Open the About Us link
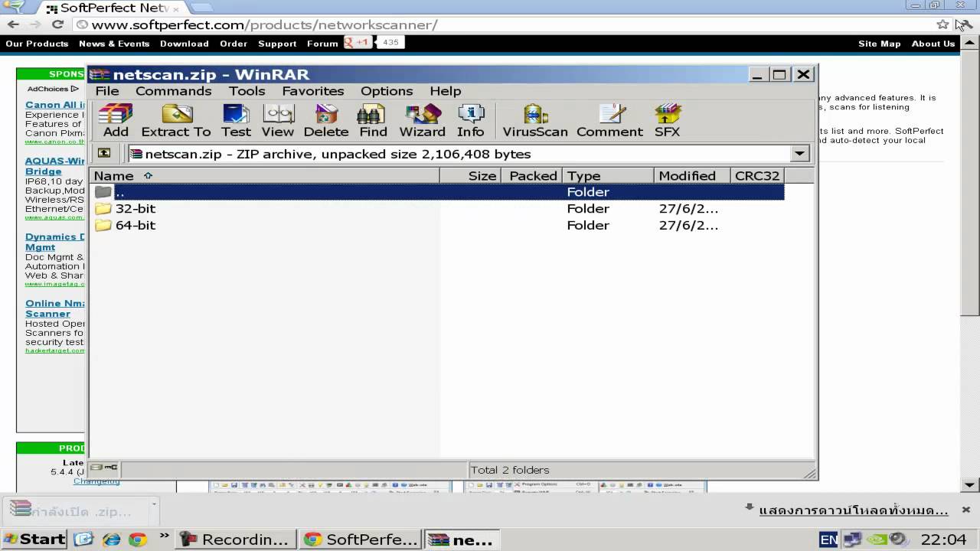The height and width of the screenshot is (551, 980). pos(933,44)
